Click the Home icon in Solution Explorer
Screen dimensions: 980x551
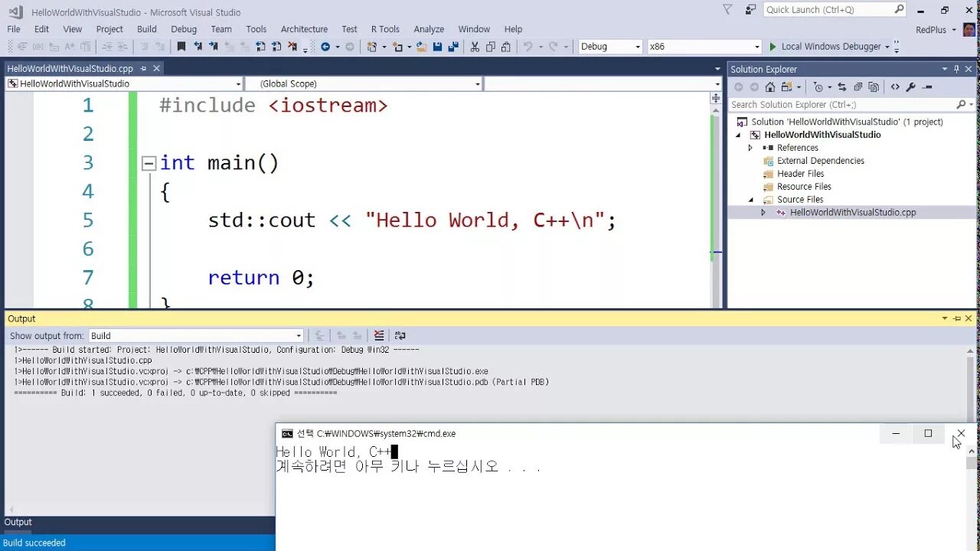click(x=770, y=86)
